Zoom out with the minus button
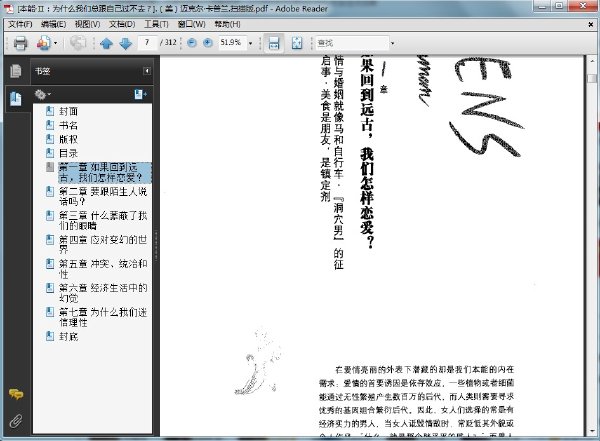The image size is (600, 441). (x=192, y=43)
